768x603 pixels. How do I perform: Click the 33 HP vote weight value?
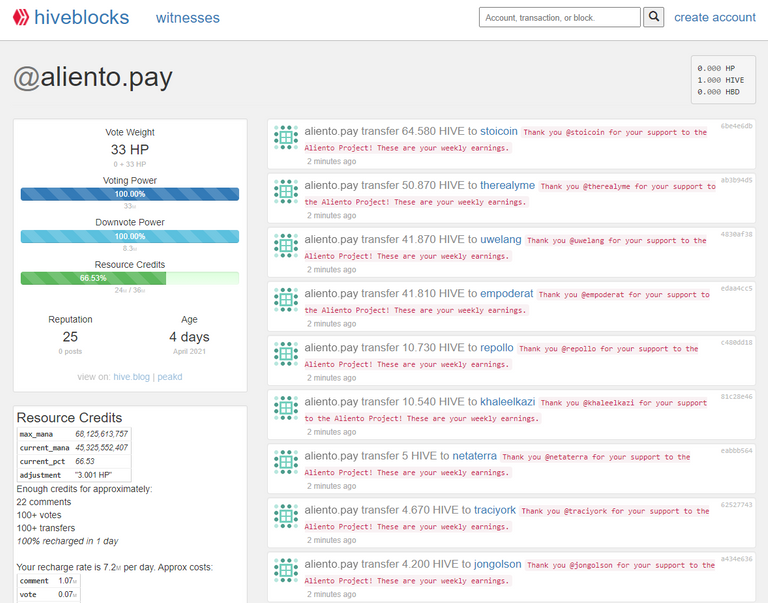tap(130, 149)
